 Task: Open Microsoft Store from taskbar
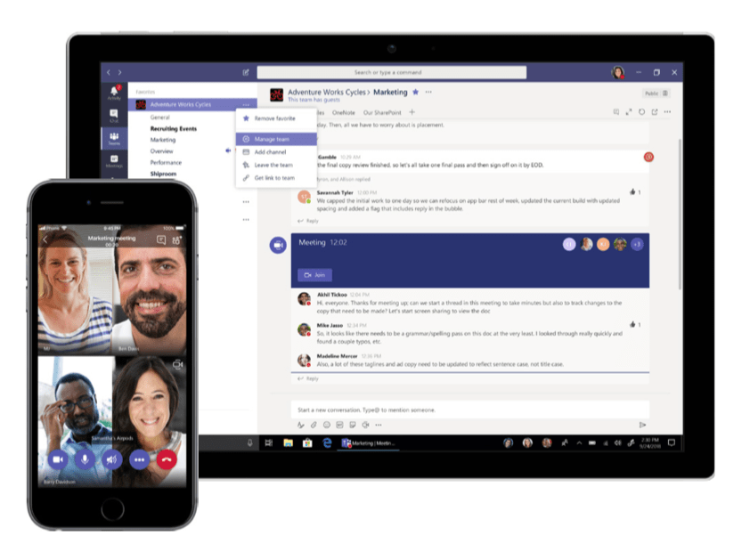point(307,442)
